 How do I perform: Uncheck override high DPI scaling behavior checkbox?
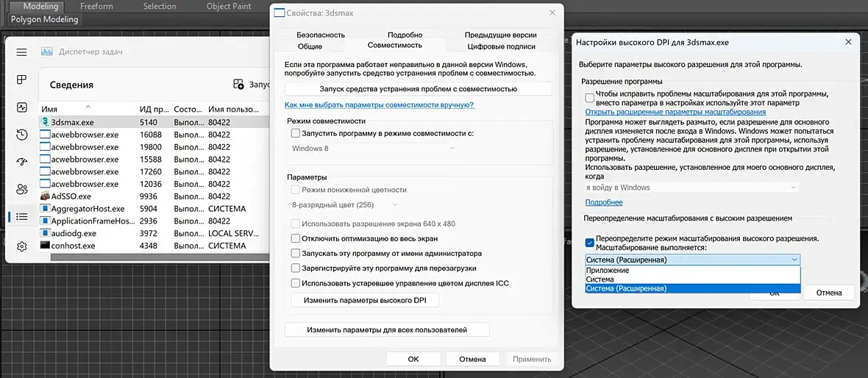(589, 243)
